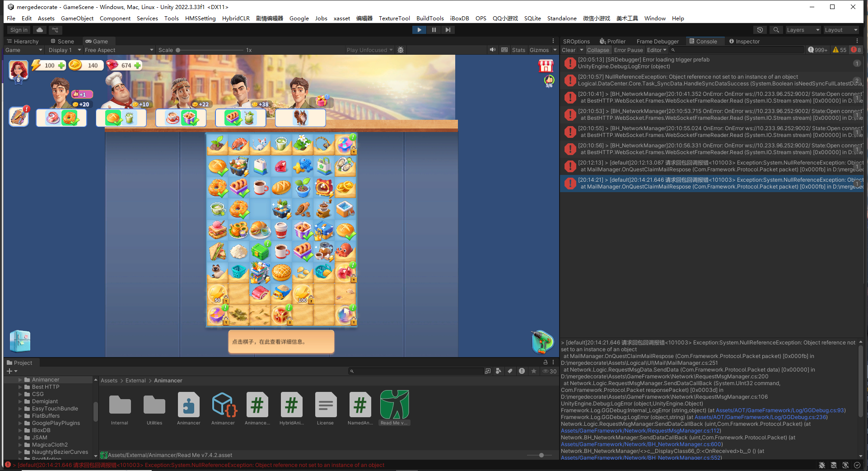
Task: Open the HybridCLR menu
Action: pyautogui.click(x=236, y=19)
